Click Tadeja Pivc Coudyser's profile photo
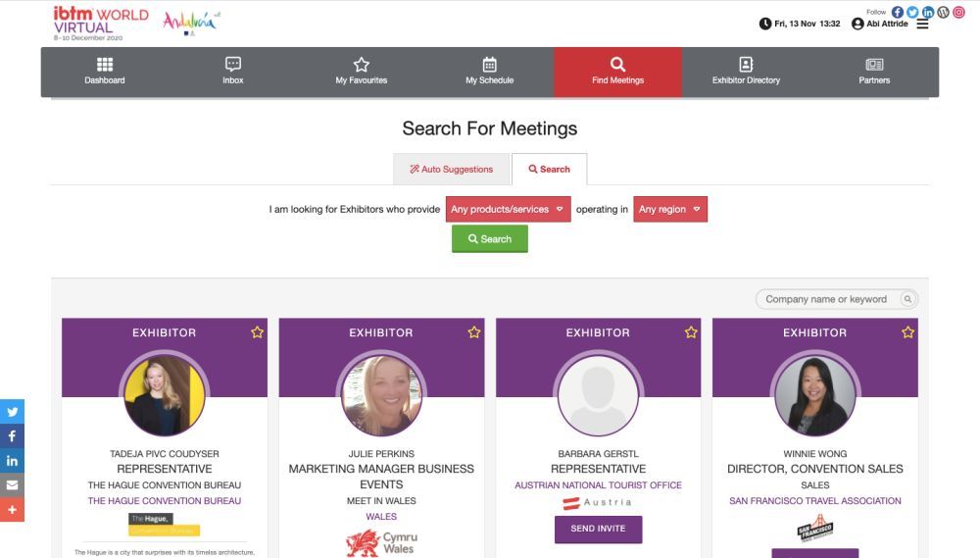Screen dimensions: 980x558 pyautogui.click(x=165, y=395)
